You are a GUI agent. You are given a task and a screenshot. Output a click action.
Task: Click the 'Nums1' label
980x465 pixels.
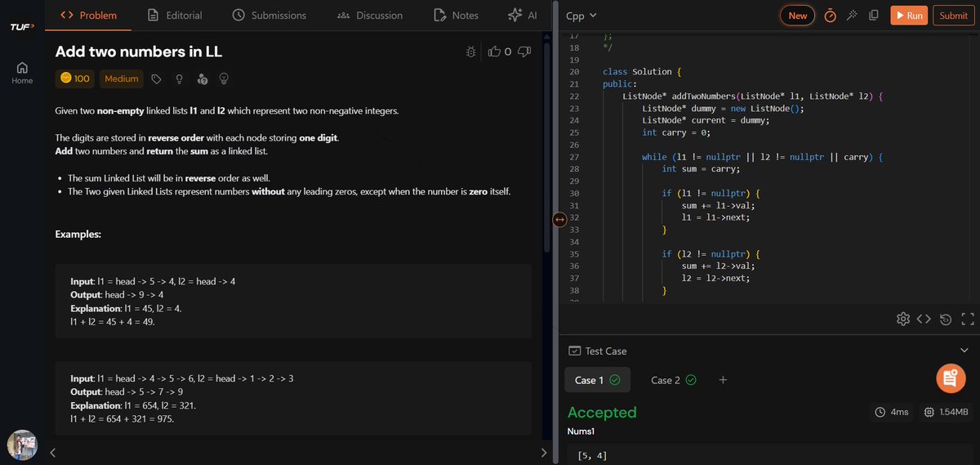pos(581,431)
